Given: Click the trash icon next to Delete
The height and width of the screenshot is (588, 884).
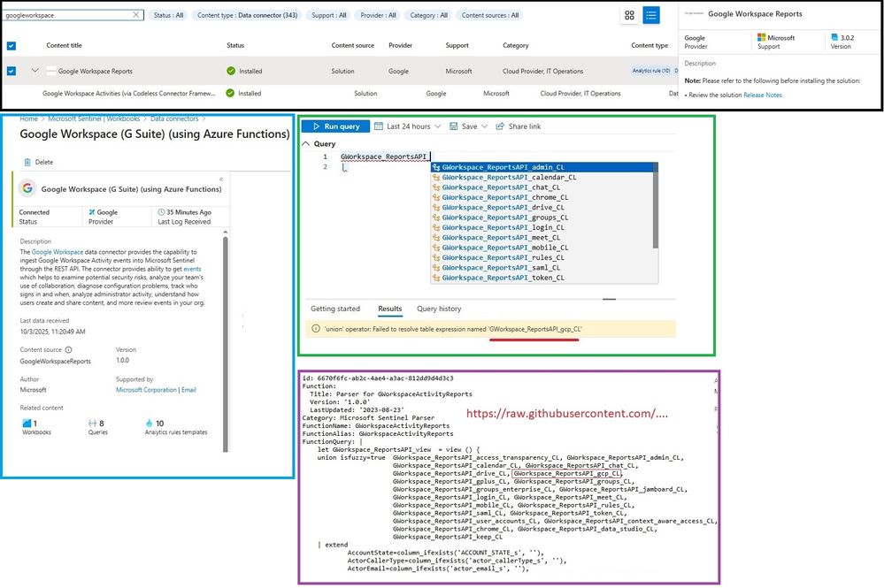Looking at the screenshot, I should point(27,162).
